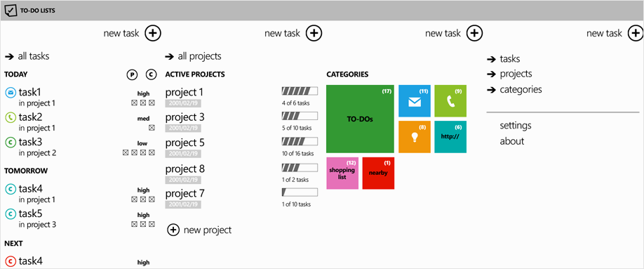Click the plus icon beside first new task
This screenshot has height=269, width=644.
(x=153, y=33)
